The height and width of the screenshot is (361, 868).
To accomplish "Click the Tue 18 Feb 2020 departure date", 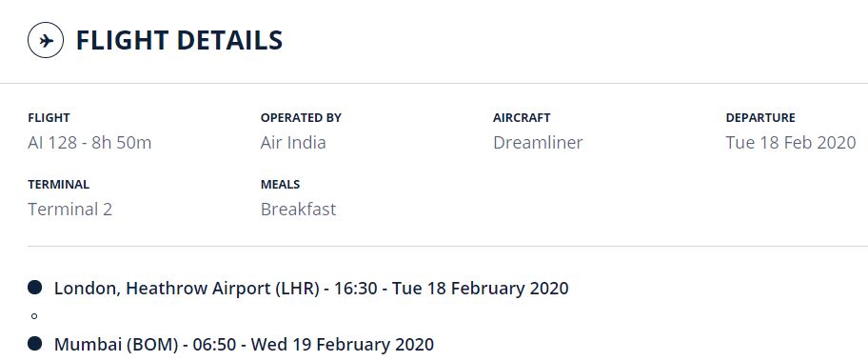I will tap(791, 143).
